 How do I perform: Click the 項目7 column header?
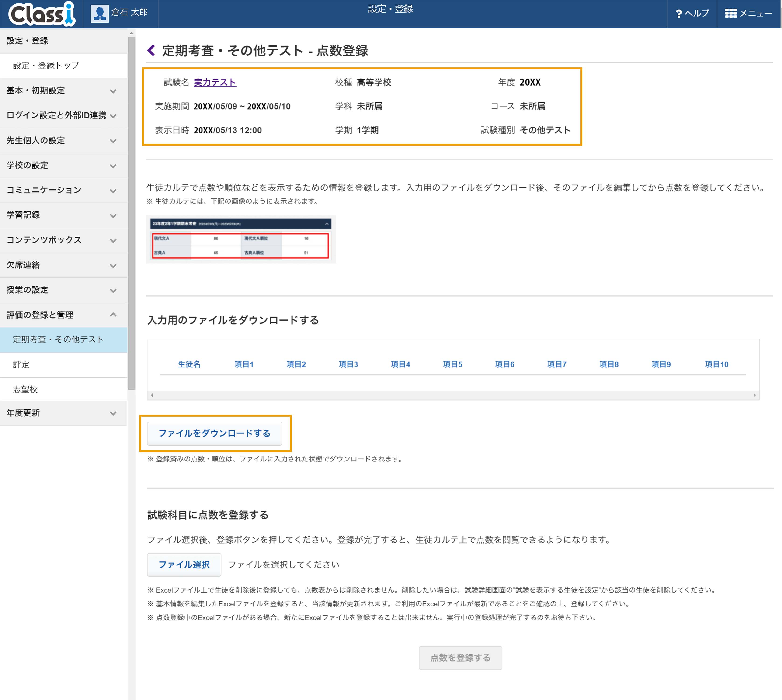tap(557, 364)
